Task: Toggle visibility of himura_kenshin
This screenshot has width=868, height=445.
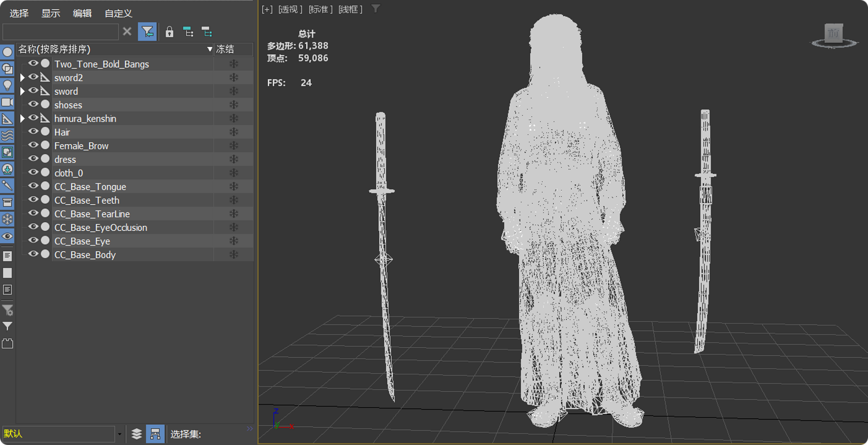Action: (x=33, y=118)
